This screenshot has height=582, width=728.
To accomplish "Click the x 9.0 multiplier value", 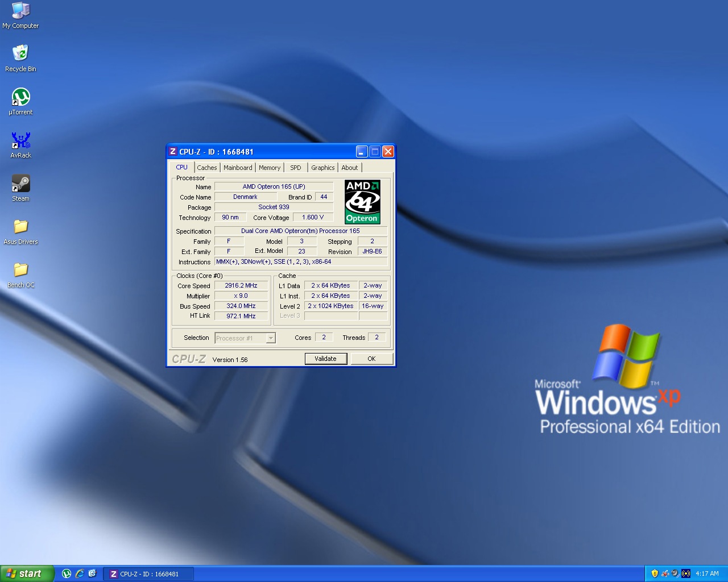I will 241,296.
